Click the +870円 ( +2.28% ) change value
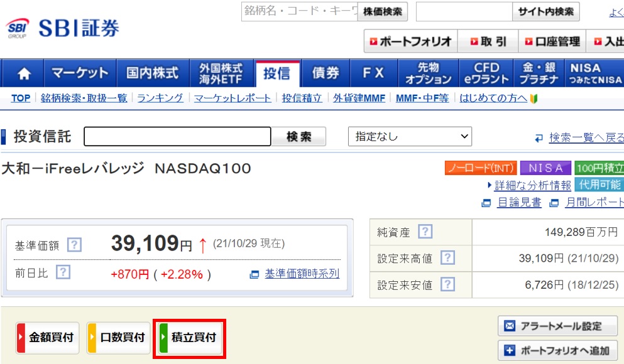 point(161,274)
